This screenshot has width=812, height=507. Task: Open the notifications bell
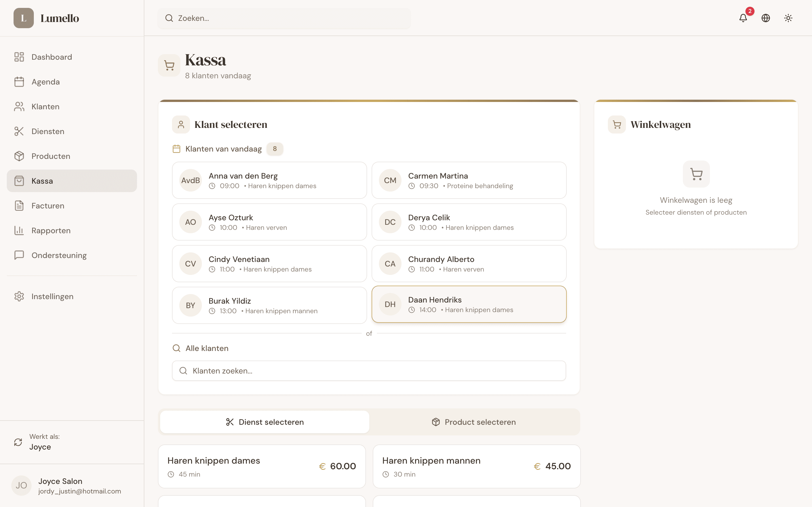(743, 18)
